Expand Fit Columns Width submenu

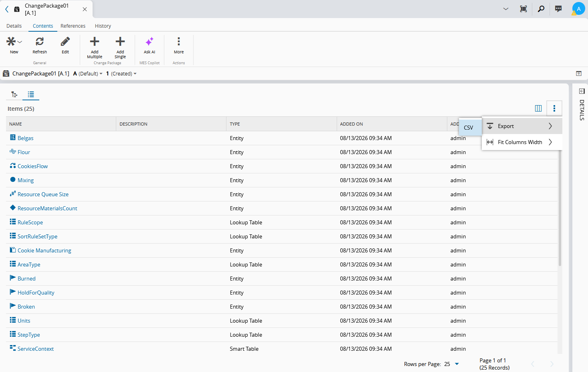point(522,142)
